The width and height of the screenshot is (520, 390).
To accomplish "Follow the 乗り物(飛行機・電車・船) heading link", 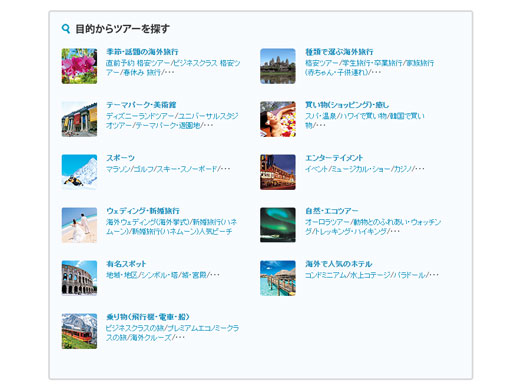I will [x=148, y=317].
